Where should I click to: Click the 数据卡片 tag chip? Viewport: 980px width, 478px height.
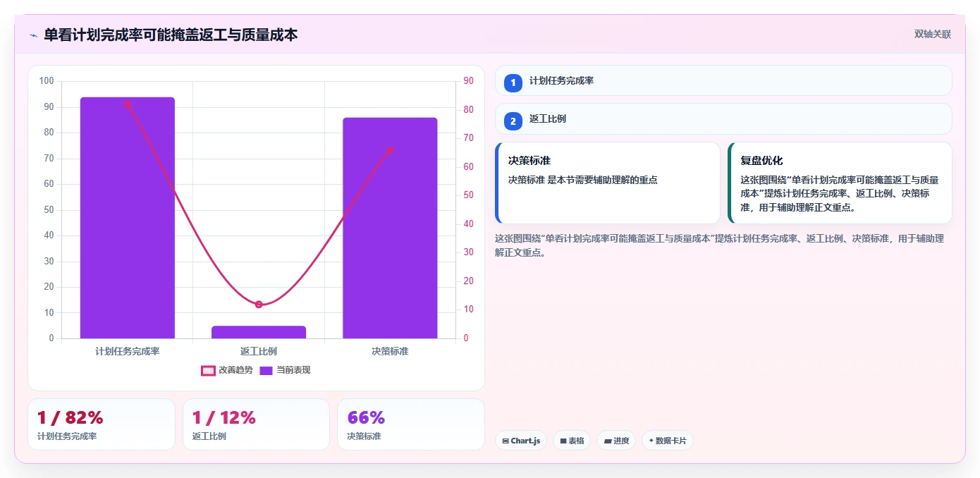click(x=668, y=441)
